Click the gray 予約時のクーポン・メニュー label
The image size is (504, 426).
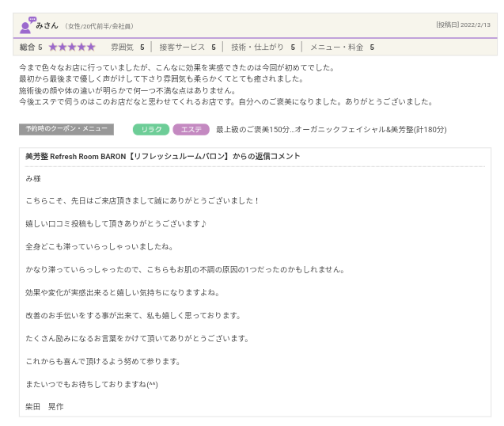point(66,129)
